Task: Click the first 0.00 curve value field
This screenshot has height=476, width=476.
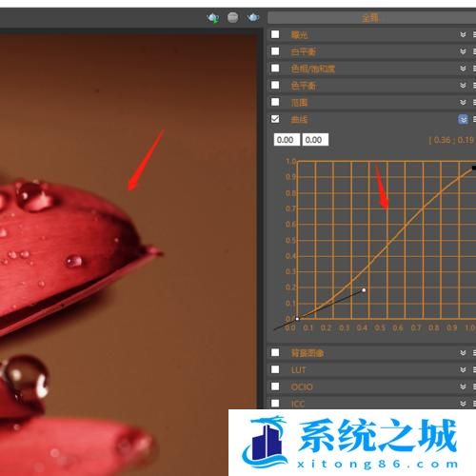Action: pyautogui.click(x=287, y=140)
